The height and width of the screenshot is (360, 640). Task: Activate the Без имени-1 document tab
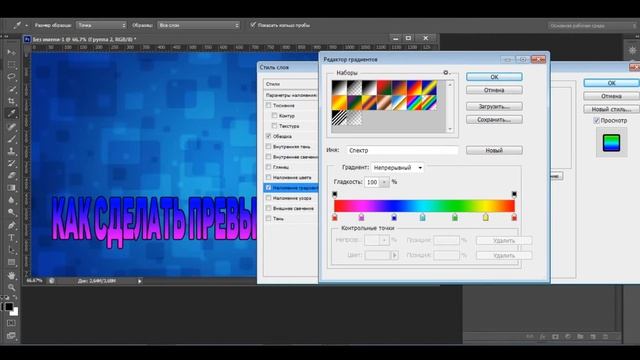[84, 39]
